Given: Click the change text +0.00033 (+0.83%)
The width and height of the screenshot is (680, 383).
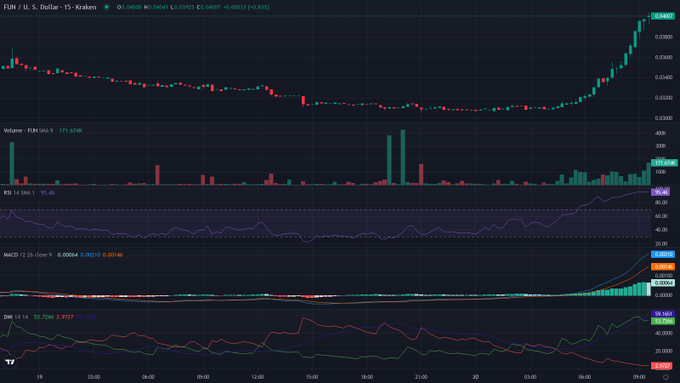Looking at the screenshot, I should point(246,7).
